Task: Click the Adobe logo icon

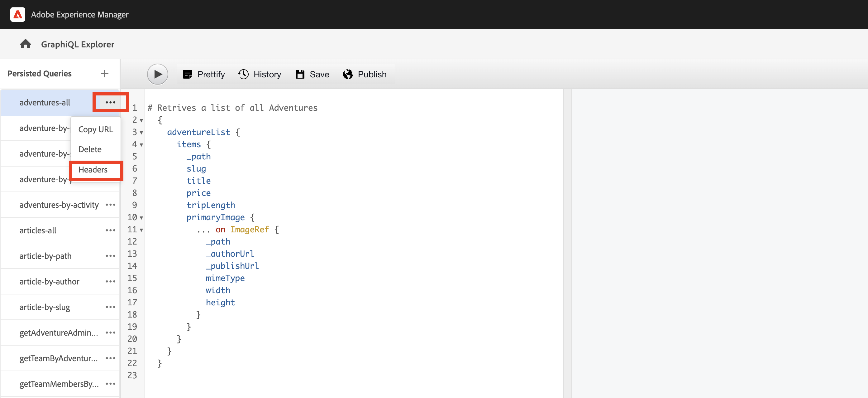Action: tap(17, 14)
